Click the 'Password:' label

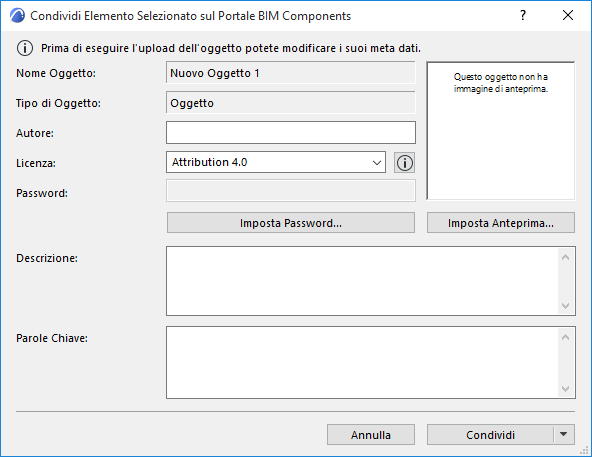[42, 193]
